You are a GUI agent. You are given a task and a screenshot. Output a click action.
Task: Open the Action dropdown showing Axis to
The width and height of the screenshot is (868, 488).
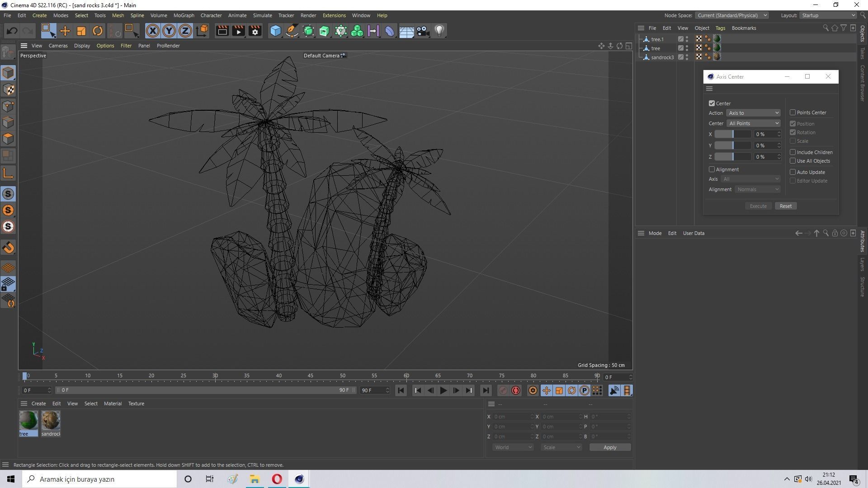pos(753,113)
